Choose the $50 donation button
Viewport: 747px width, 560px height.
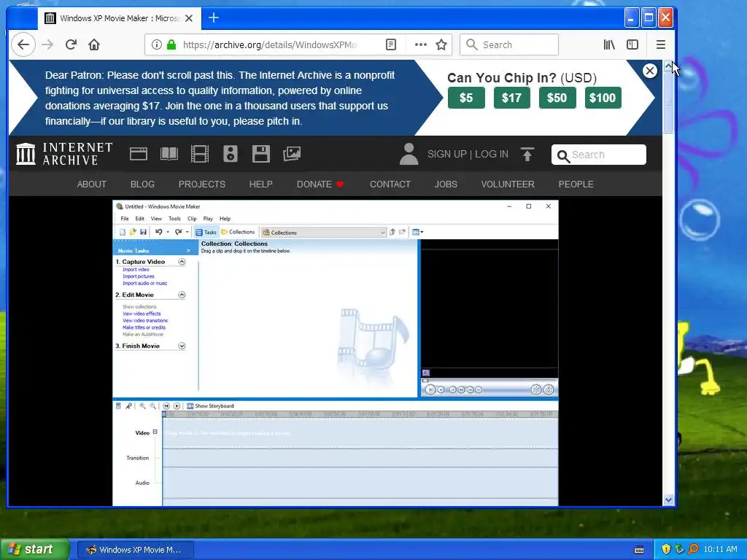point(557,98)
